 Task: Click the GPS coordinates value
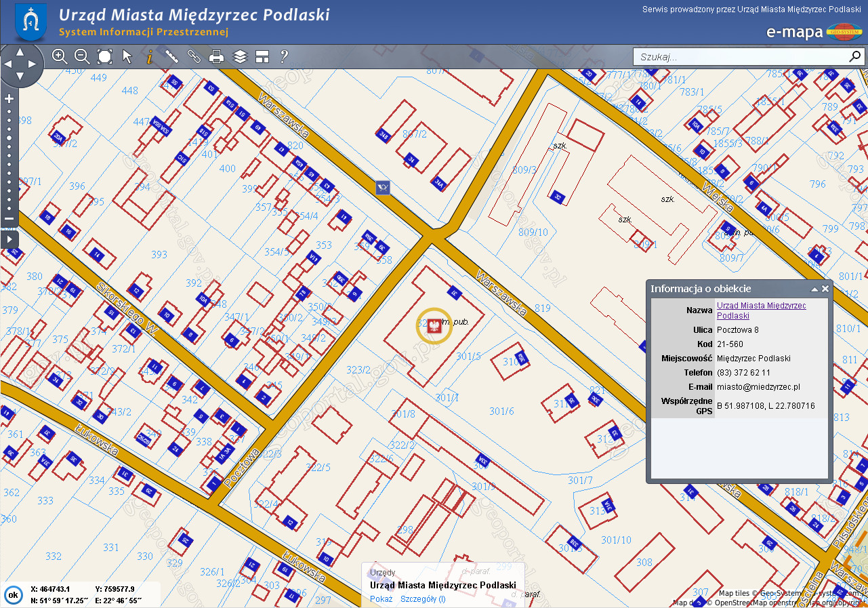(x=766, y=405)
